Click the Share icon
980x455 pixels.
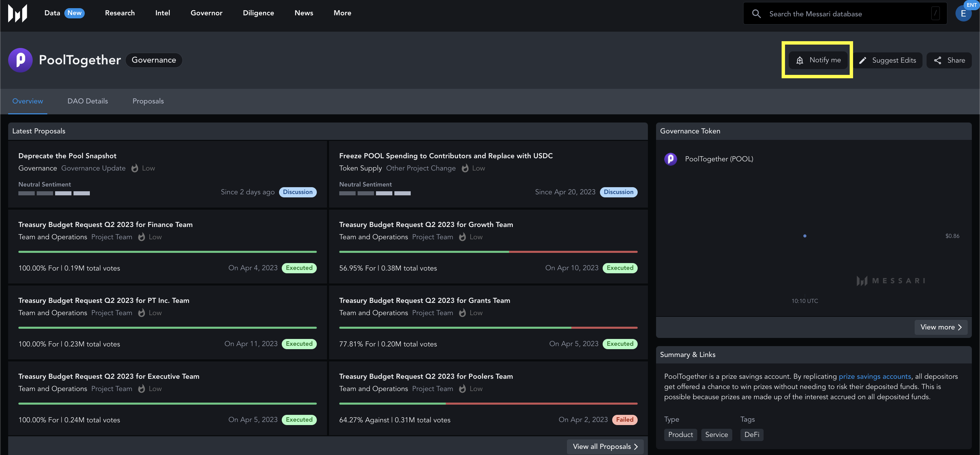(x=938, y=61)
